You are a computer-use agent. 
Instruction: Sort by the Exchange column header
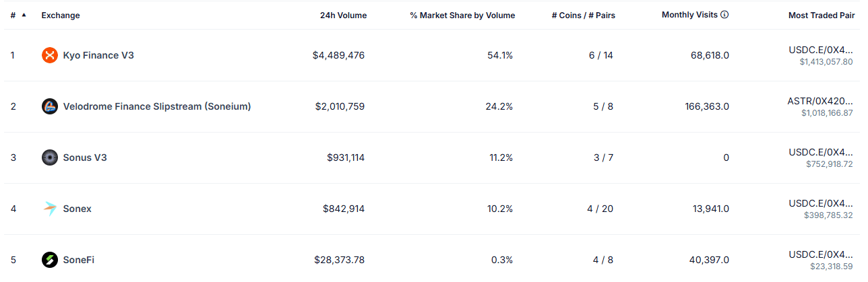(61, 15)
